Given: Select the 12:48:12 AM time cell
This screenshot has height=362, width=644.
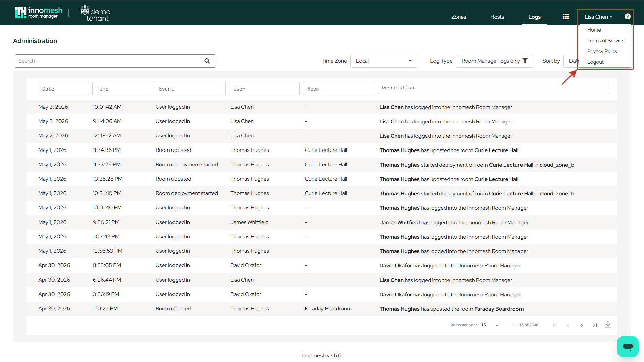Looking at the screenshot, I should pos(107,136).
